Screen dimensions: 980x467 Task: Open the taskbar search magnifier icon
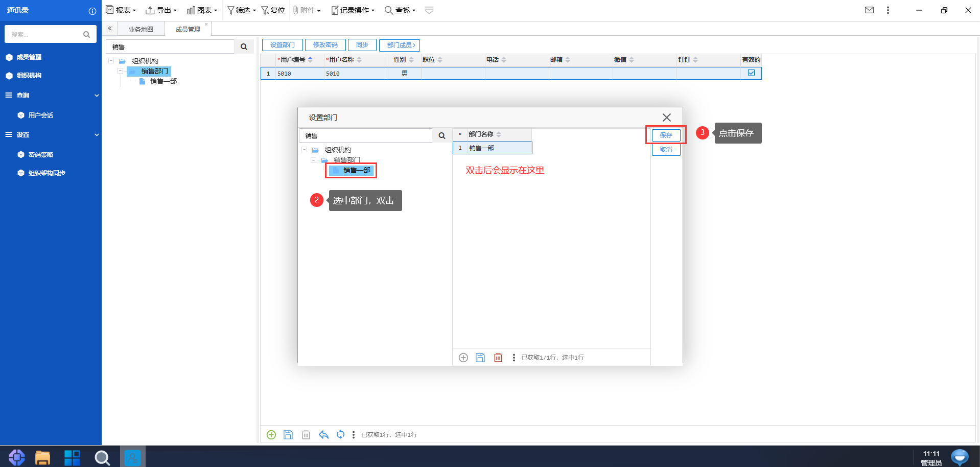(x=102, y=457)
